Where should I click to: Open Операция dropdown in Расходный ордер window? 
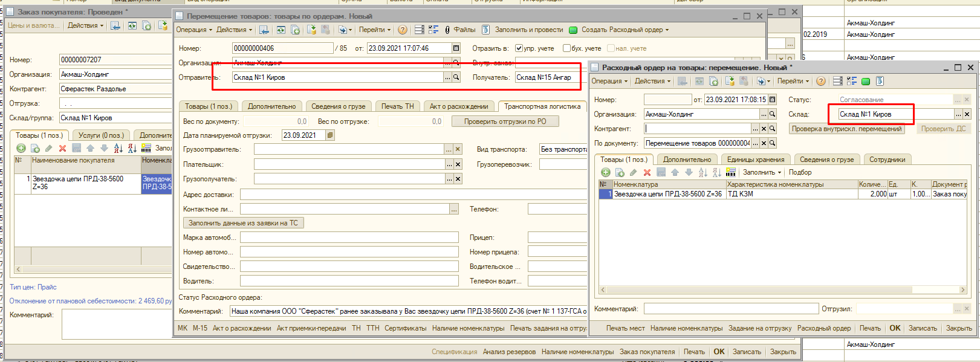[x=609, y=81]
